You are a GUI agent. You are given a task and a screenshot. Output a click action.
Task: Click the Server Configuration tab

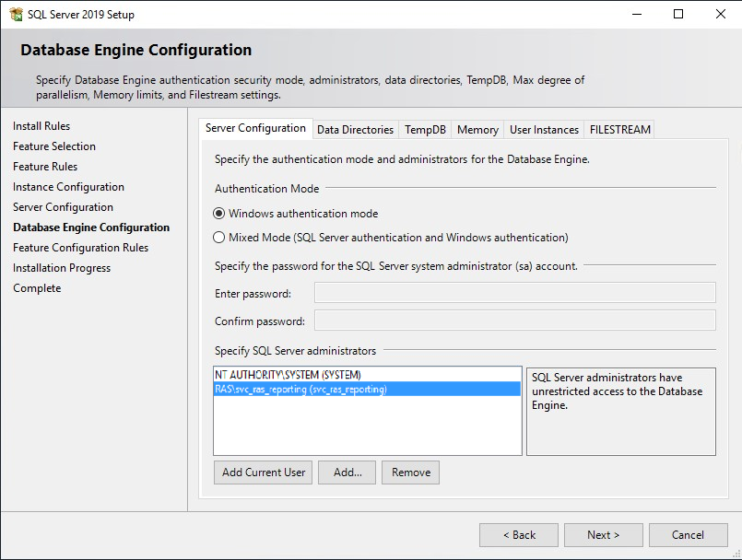[255, 129]
